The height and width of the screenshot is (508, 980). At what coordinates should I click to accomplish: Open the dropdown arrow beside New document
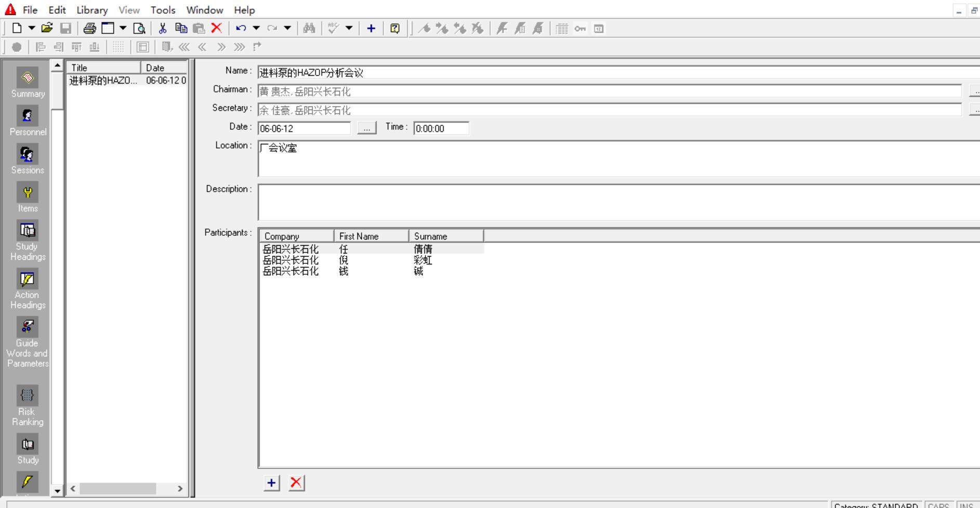[x=32, y=29]
